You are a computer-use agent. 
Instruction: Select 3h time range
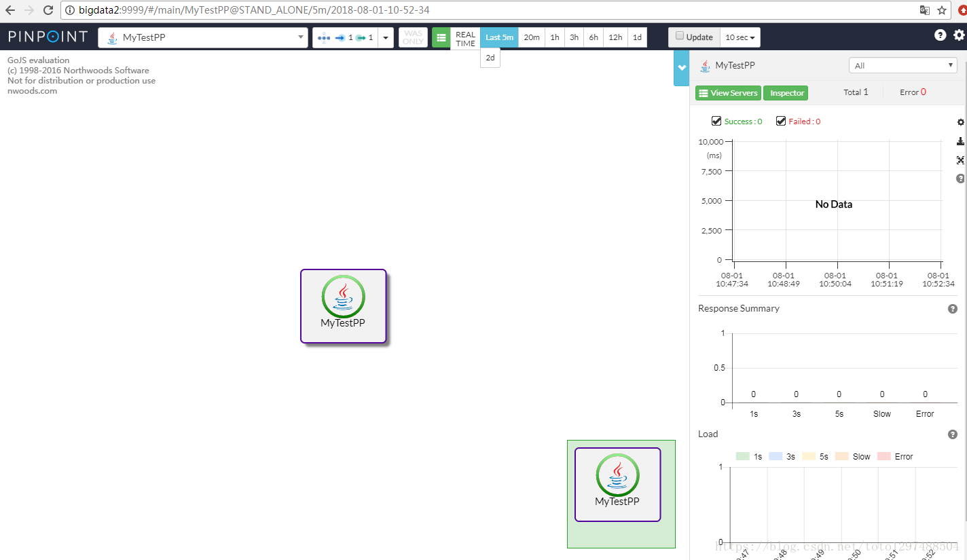click(x=574, y=37)
